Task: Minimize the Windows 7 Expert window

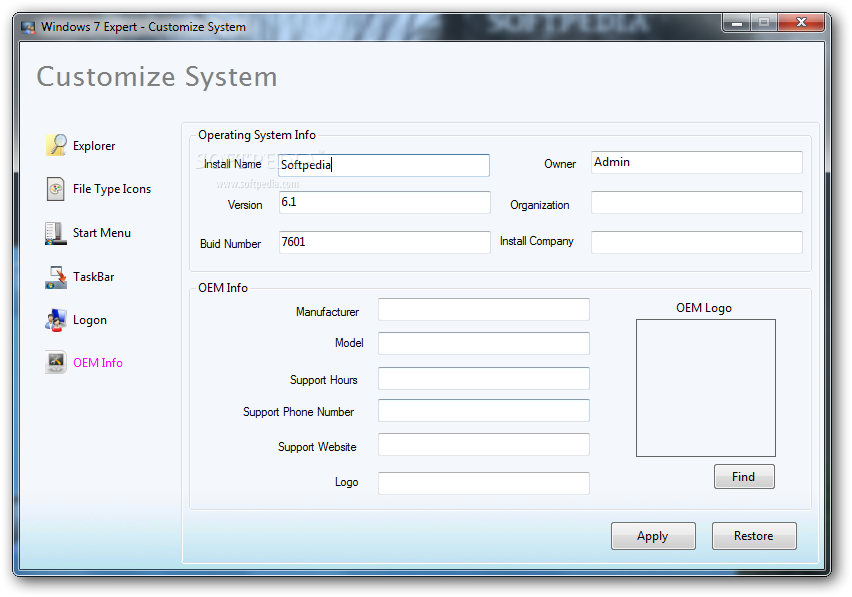Action: (x=737, y=23)
